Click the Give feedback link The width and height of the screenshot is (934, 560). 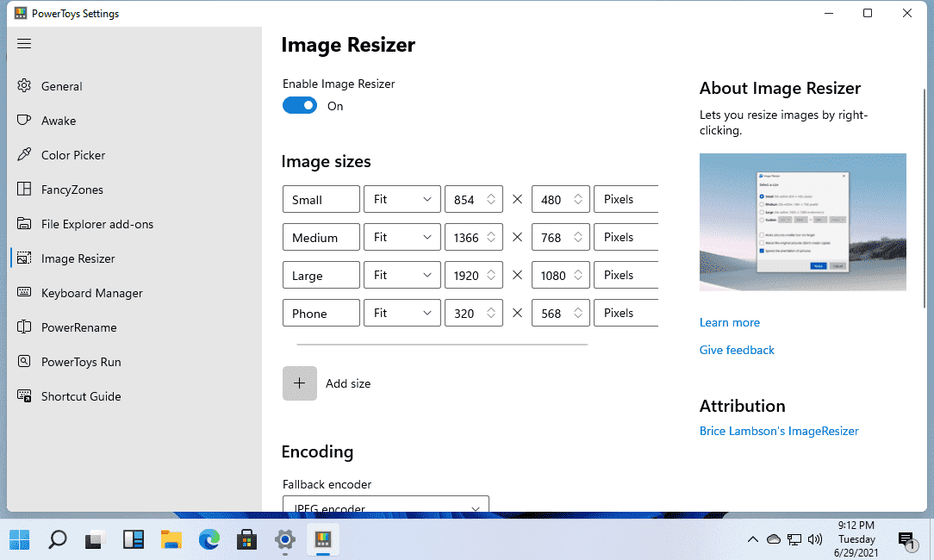tap(737, 350)
